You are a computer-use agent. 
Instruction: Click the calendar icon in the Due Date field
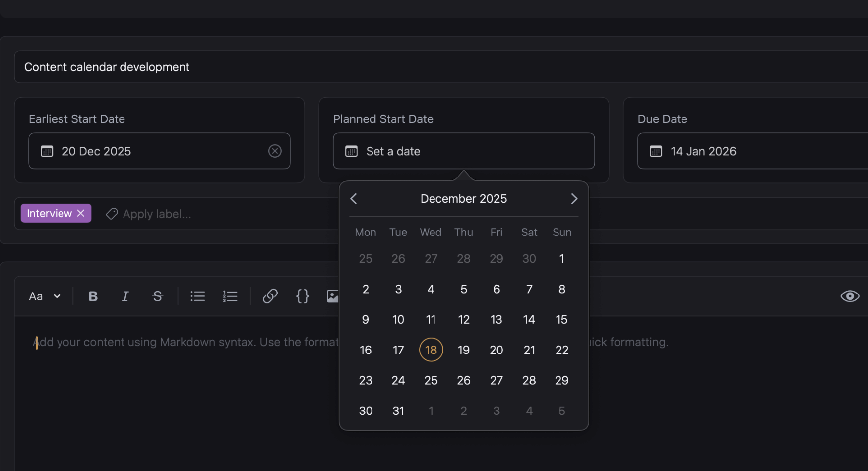(656, 151)
